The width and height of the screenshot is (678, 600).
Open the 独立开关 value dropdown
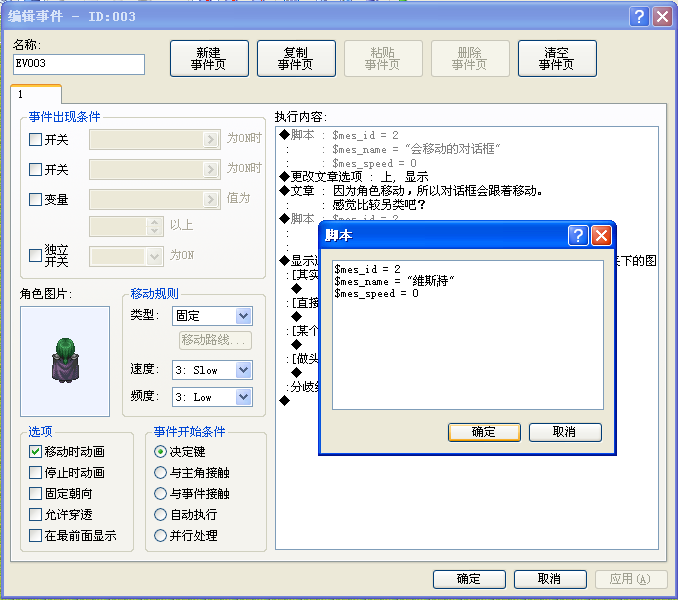154,256
